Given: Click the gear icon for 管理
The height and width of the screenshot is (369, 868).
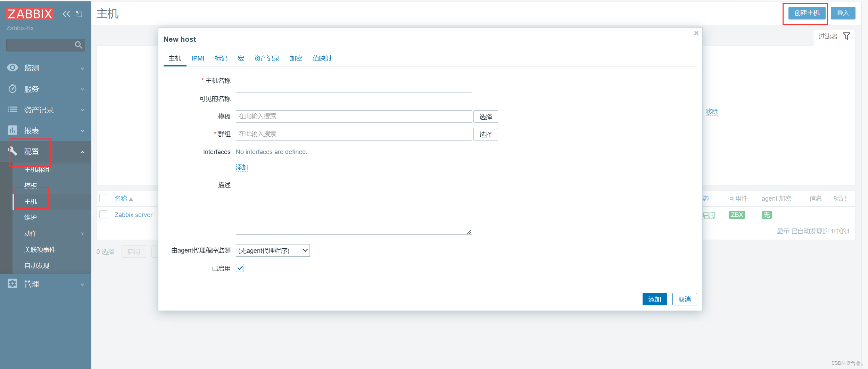Looking at the screenshot, I should [13, 283].
